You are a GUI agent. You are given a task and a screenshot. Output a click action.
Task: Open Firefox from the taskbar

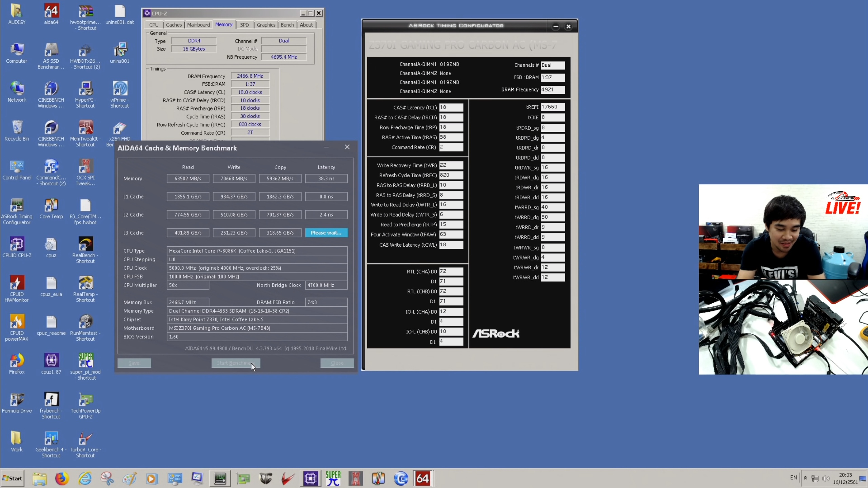(x=62, y=478)
